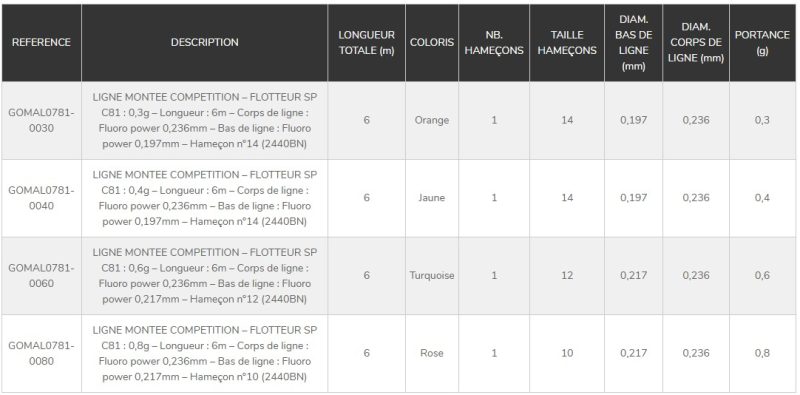Click the Jaune coloris cell
This screenshot has width=800, height=395.
pyautogui.click(x=432, y=198)
